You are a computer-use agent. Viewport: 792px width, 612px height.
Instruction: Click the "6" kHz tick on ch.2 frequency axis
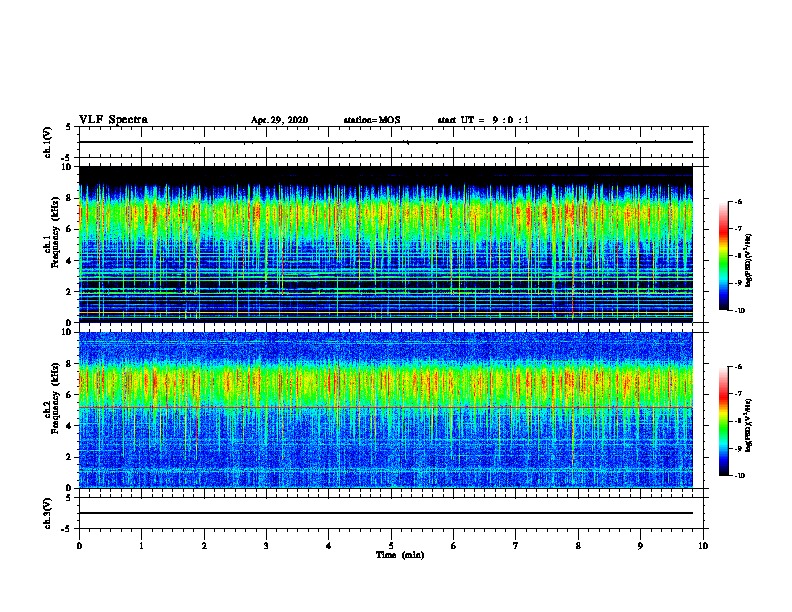click(x=70, y=395)
